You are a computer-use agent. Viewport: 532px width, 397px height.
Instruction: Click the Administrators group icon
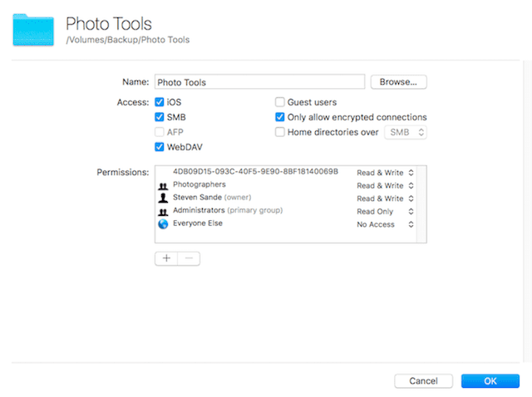point(162,211)
